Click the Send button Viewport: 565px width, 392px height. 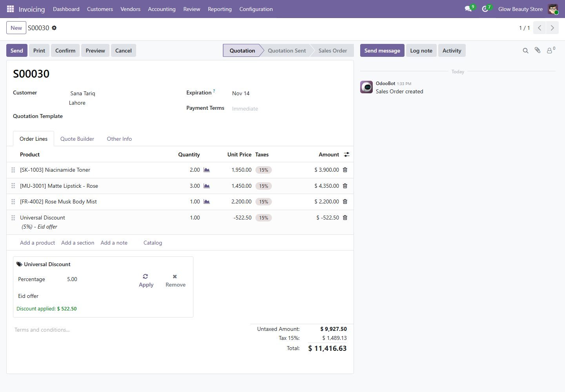(17, 51)
